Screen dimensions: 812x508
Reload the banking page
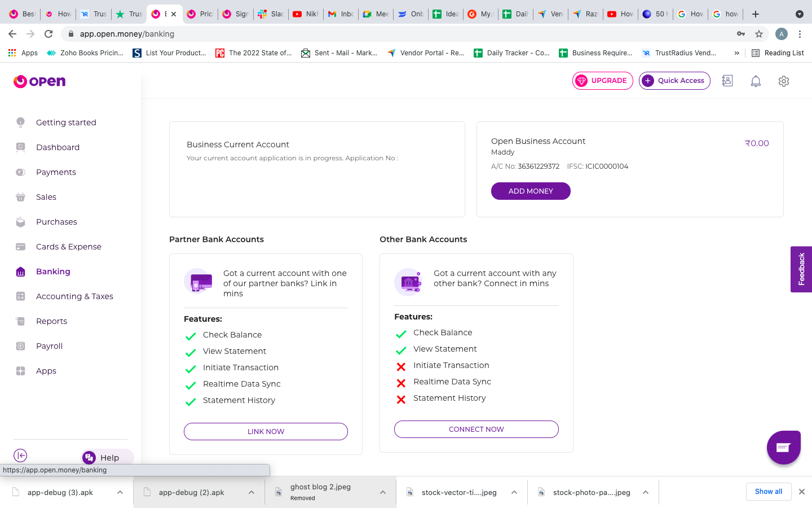point(48,34)
